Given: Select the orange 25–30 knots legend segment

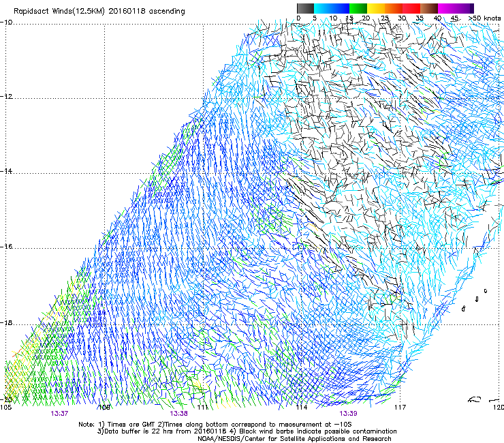Looking at the screenshot, I should [394, 8].
